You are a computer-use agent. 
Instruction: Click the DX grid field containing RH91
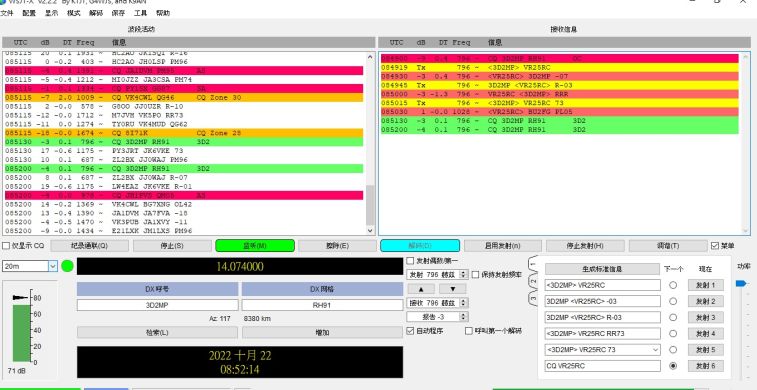pyautogui.click(x=322, y=305)
